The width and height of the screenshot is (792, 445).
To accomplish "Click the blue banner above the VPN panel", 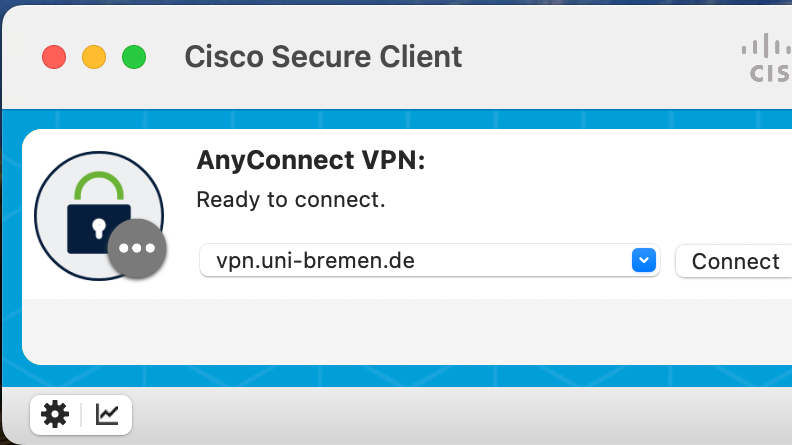I will [400, 119].
